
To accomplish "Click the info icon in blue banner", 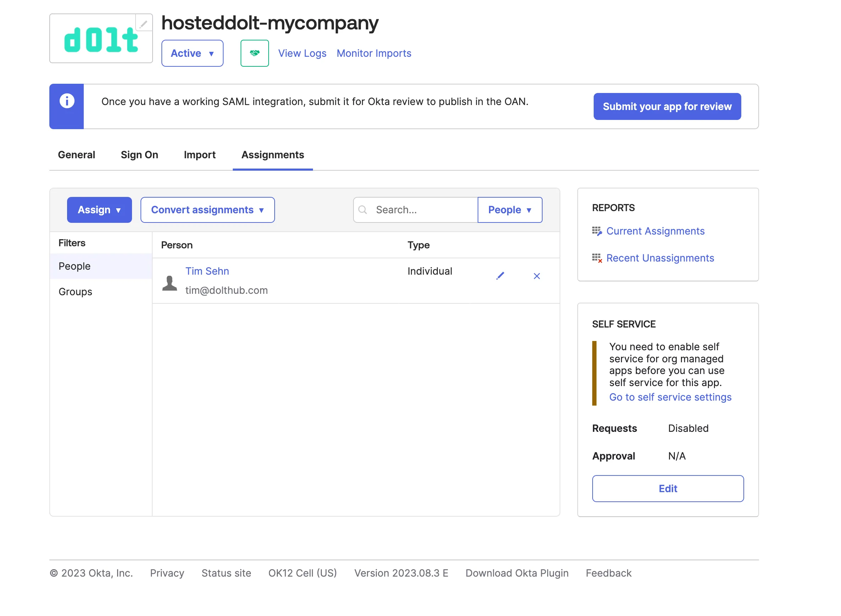I will (67, 101).
